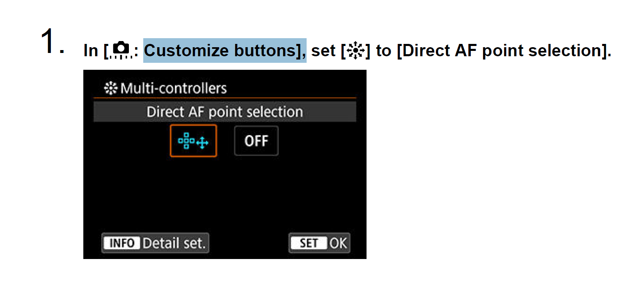The height and width of the screenshot is (282, 644).
Task: Click "[Direct AF point selection]" in the heading
Action: tap(503, 50)
